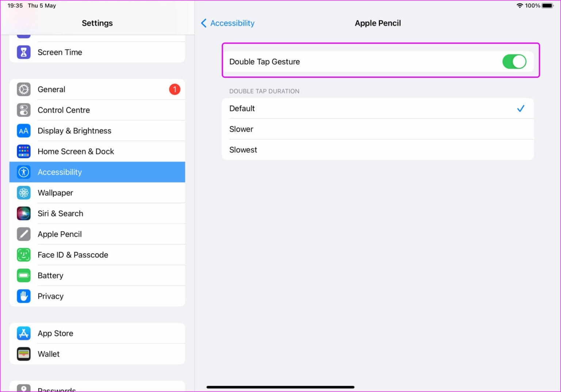561x392 pixels.
Task: Tap the App Store icon
Action: [x=24, y=333]
